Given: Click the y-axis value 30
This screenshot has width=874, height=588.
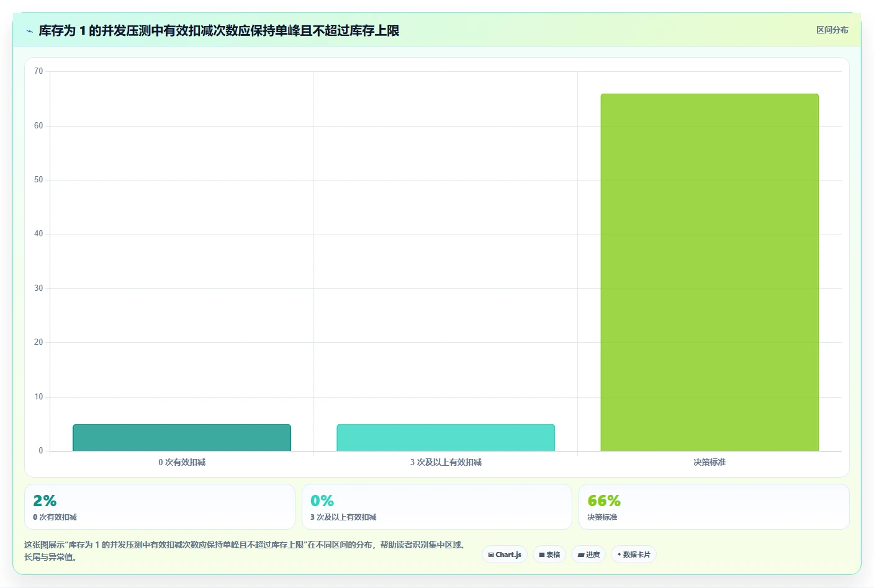Looking at the screenshot, I should point(38,288).
